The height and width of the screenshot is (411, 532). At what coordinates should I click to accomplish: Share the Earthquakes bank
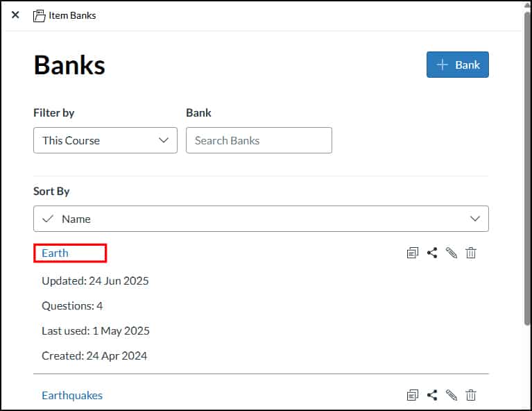click(x=432, y=395)
